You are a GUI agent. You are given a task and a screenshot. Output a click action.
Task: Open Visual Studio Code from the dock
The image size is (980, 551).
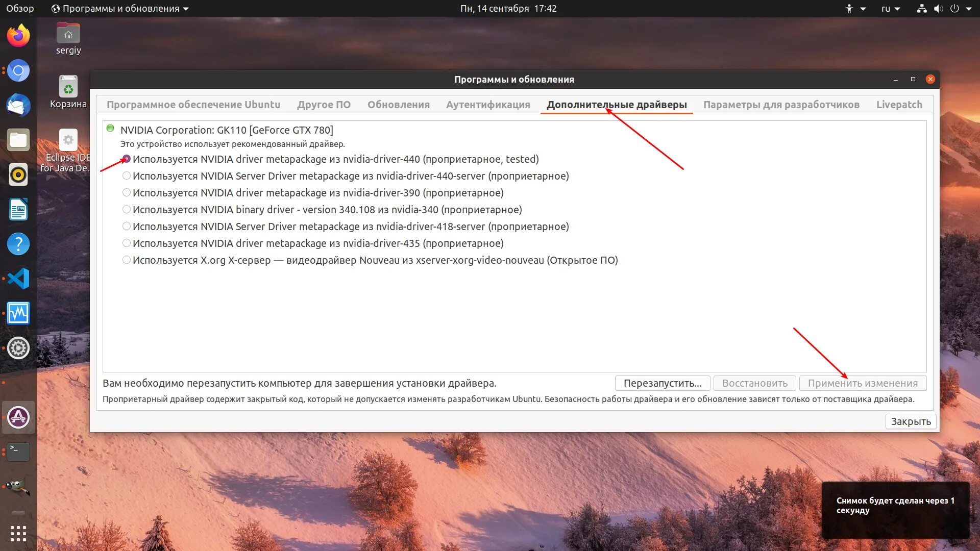[x=18, y=279]
